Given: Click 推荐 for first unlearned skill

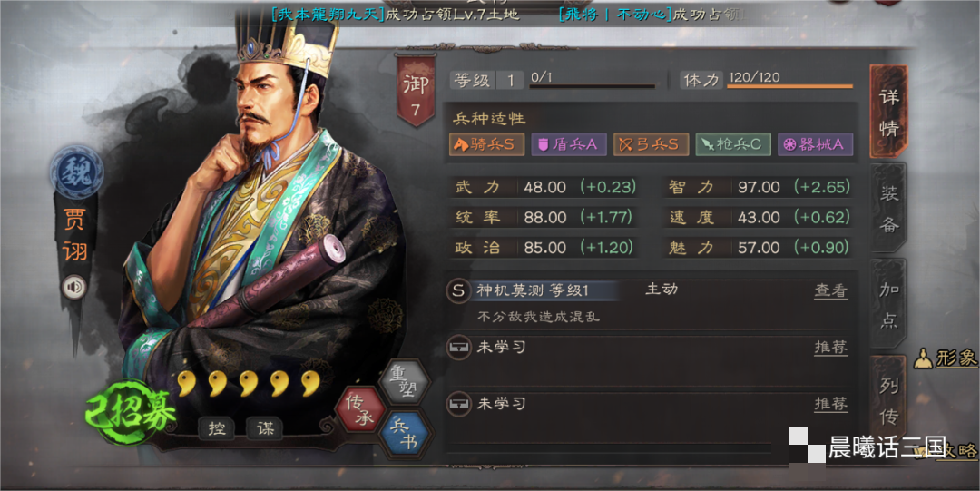Looking at the screenshot, I should (830, 348).
